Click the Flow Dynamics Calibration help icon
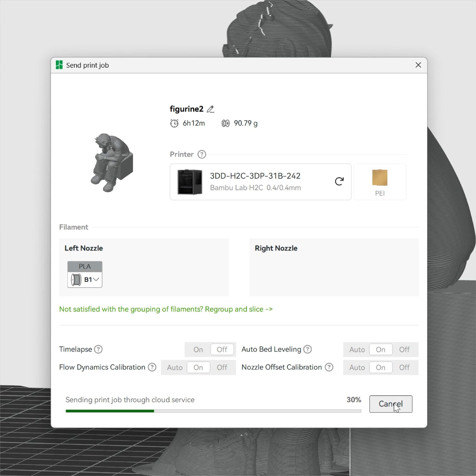Viewport: 476px width, 476px height. 152,367
